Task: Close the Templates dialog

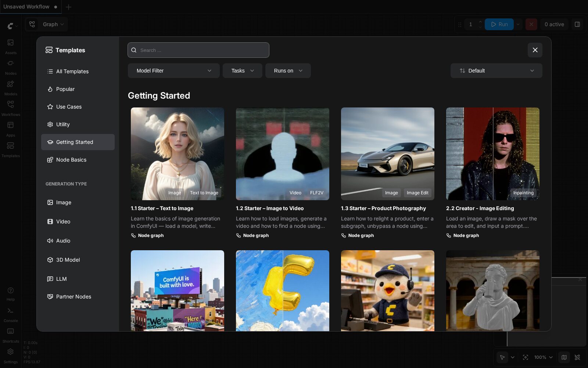Action: pos(535,50)
